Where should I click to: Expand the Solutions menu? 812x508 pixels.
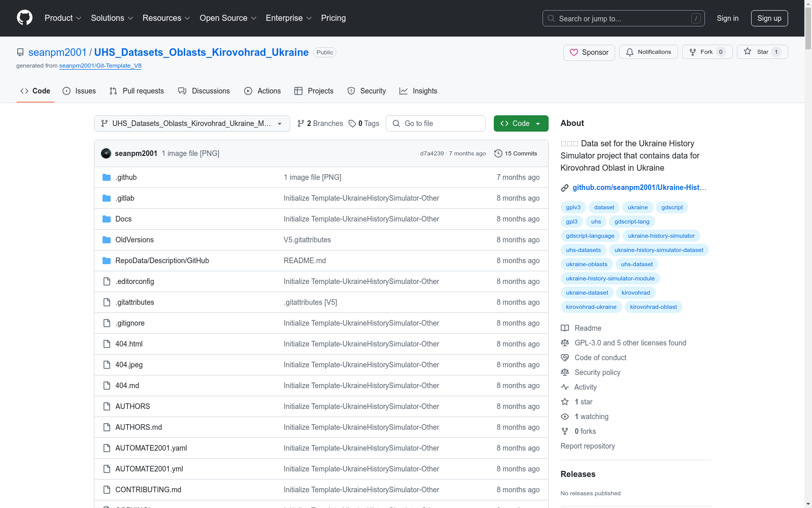[x=112, y=18]
